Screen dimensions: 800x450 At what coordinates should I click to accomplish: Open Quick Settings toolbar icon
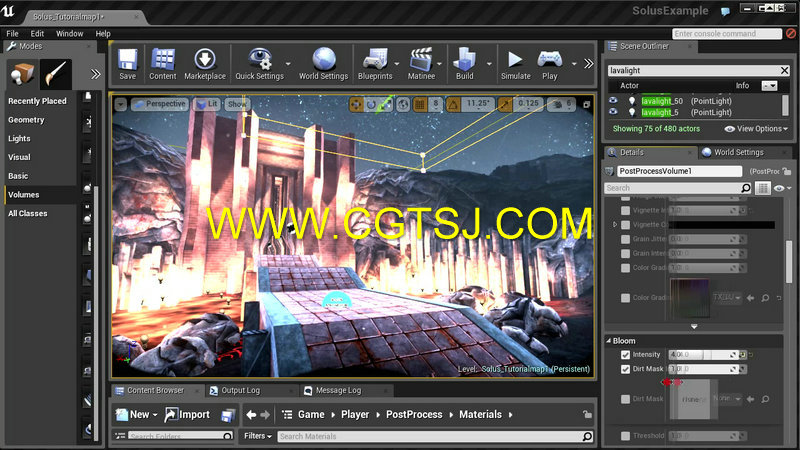click(260, 59)
